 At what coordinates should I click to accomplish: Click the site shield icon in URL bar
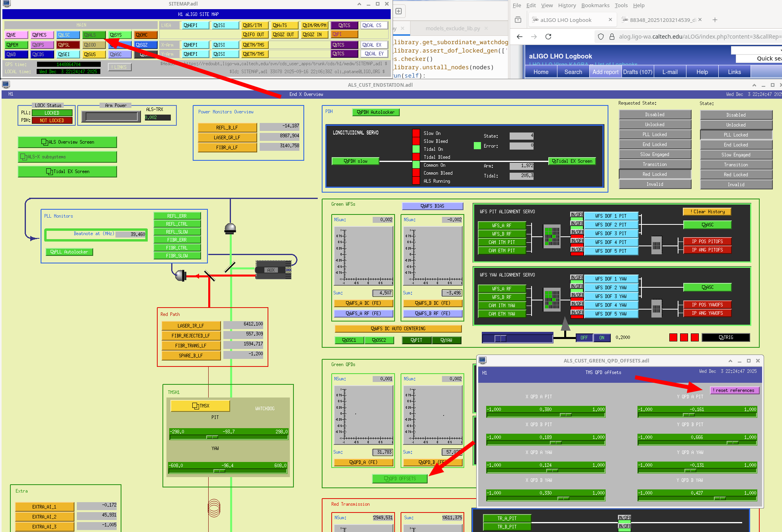click(x=601, y=37)
